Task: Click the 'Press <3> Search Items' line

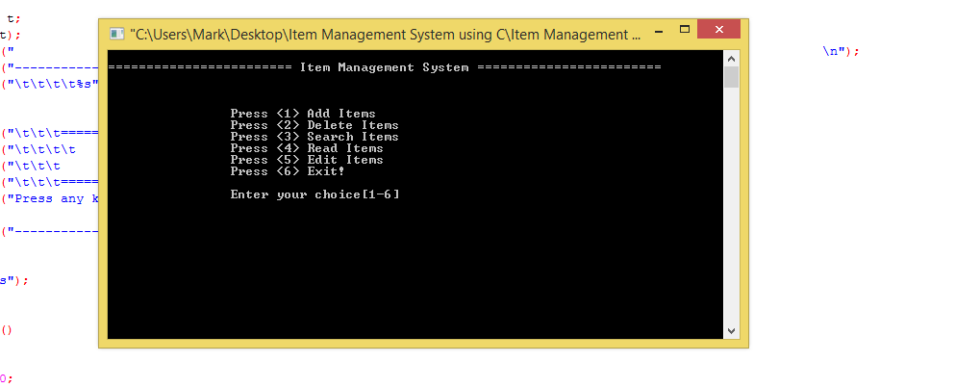Action: [x=314, y=137]
